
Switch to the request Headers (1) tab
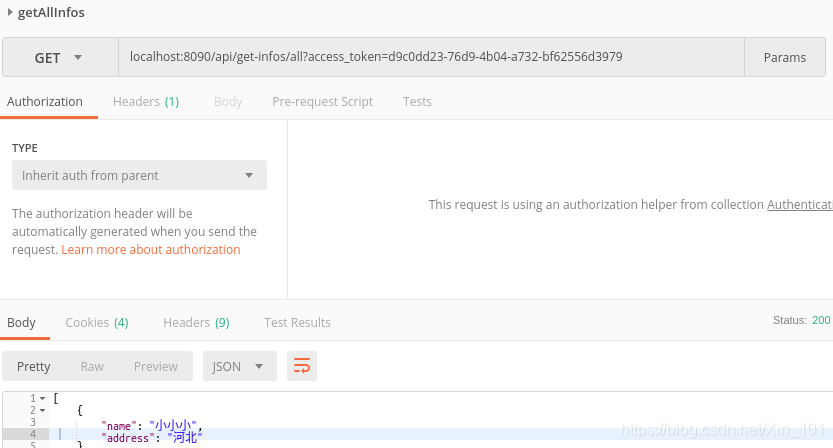(146, 102)
